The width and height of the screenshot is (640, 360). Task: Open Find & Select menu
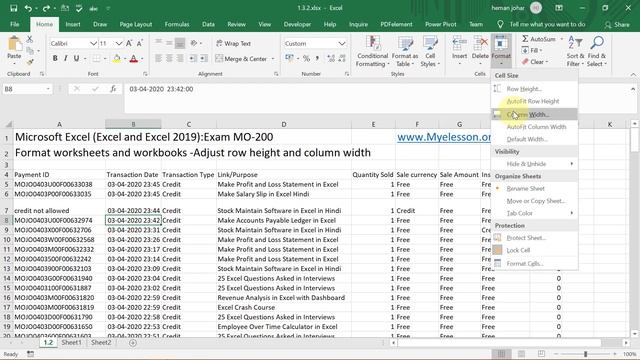tap(597, 51)
